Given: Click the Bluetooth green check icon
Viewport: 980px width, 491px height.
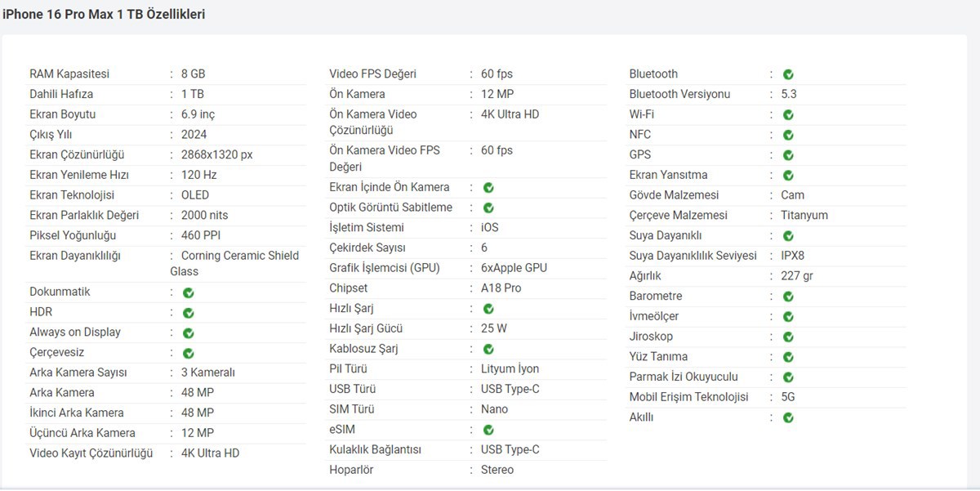Looking at the screenshot, I should coord(788,75).
